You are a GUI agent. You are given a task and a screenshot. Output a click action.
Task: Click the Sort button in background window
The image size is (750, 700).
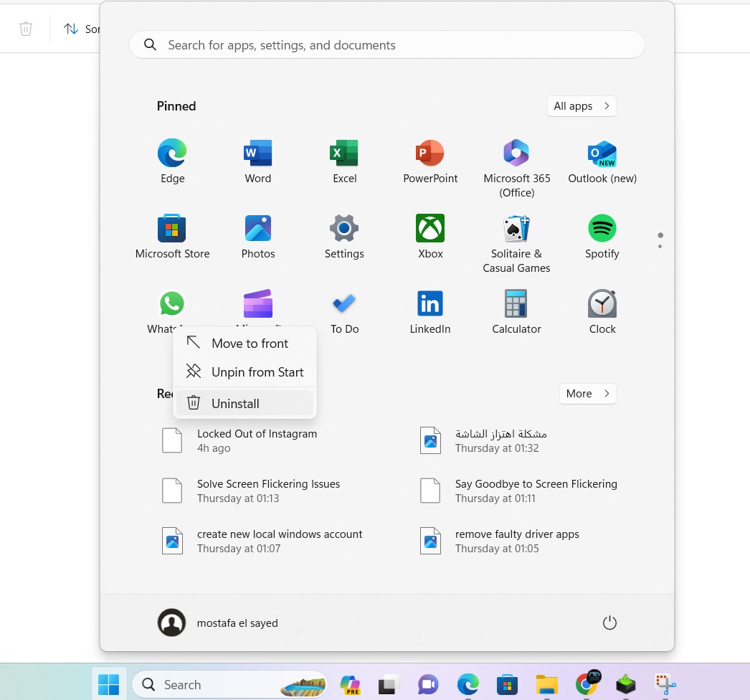(x=81, y=29)
